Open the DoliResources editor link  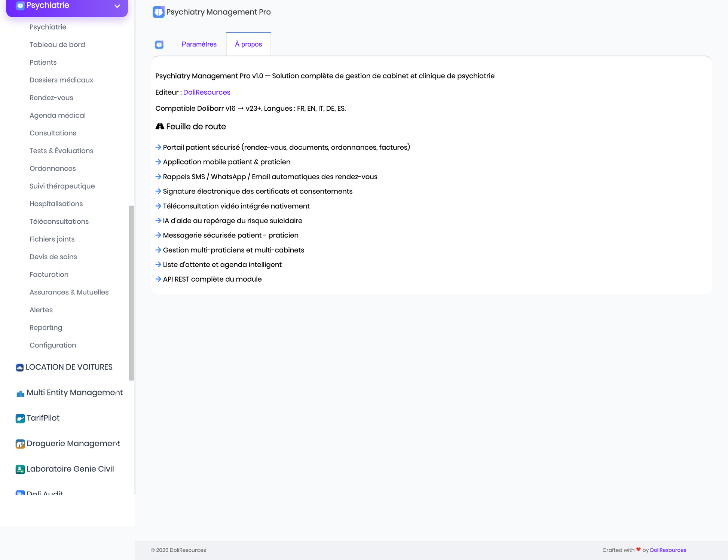pyautogui.click(x=207, y=92)
